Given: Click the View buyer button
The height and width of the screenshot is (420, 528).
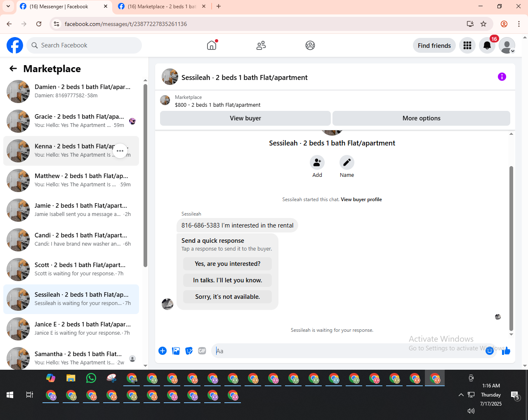Looking at the screenshot, I should coord(245,118).
